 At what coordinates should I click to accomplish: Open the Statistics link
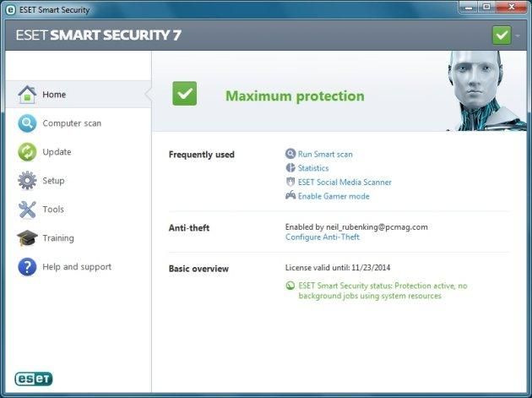(x=313, y=168)
